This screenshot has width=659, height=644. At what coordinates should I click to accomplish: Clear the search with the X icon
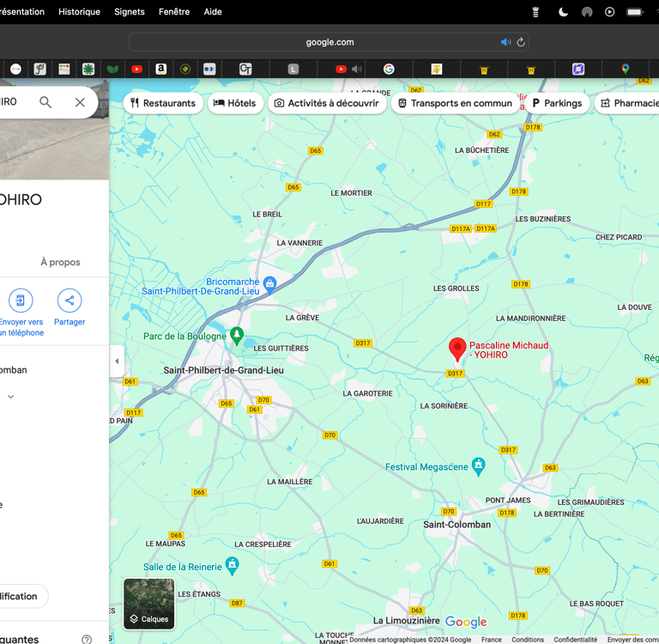(80, 102)
